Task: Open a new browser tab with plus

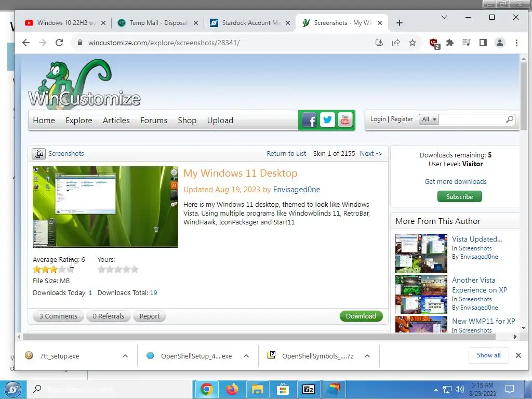Action: pos(400,23)
